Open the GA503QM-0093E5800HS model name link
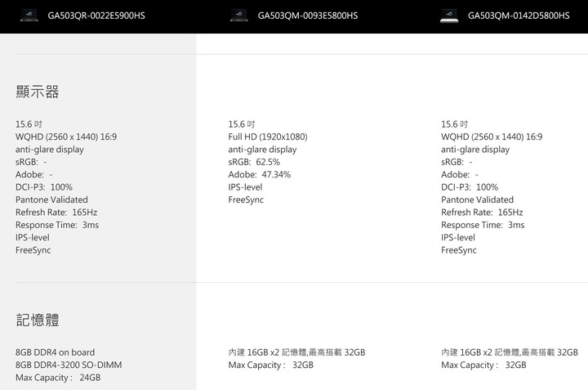This screenshot has width=588, height=390. [x=308, y=16]
